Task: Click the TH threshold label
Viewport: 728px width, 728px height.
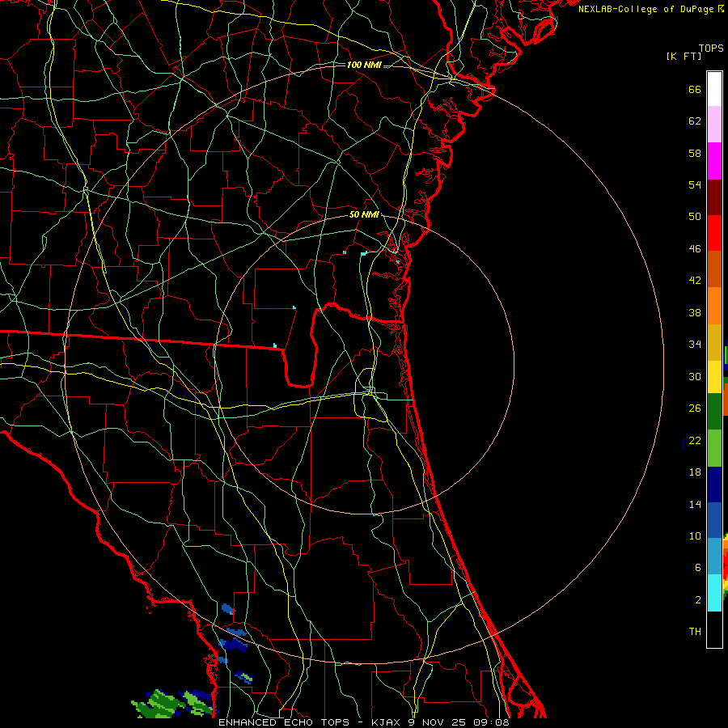Action: [695, 632]
